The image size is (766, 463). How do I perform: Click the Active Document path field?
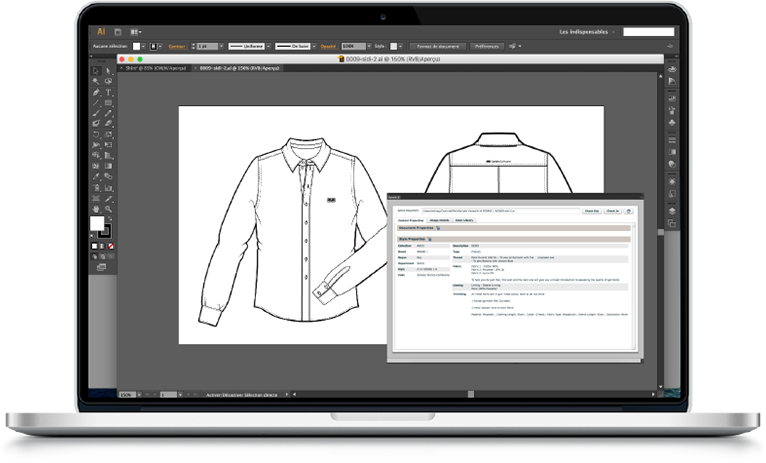click(500, 211)
